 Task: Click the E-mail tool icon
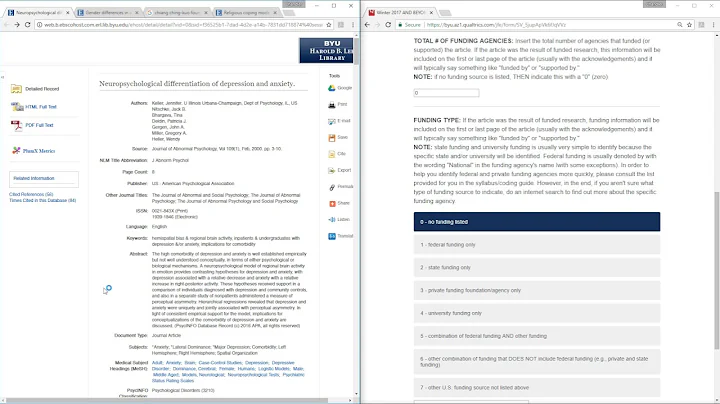332,121
